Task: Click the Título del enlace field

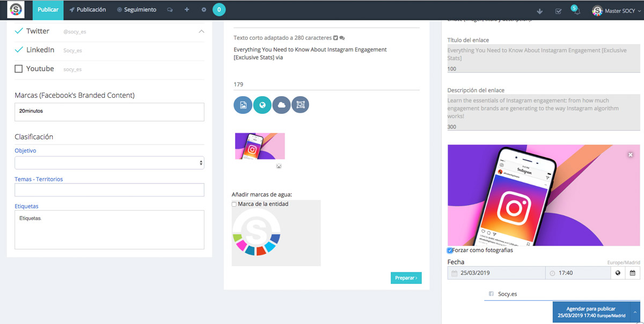Action: 544,59
